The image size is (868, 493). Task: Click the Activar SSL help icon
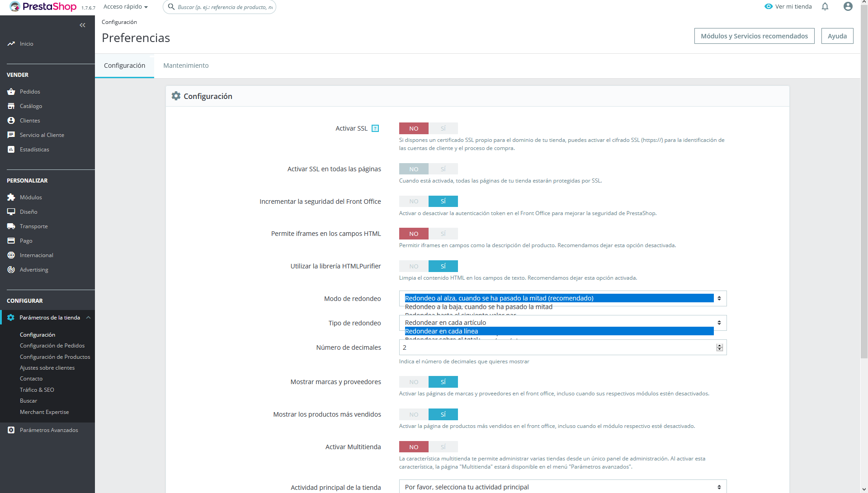coord(375,129)
